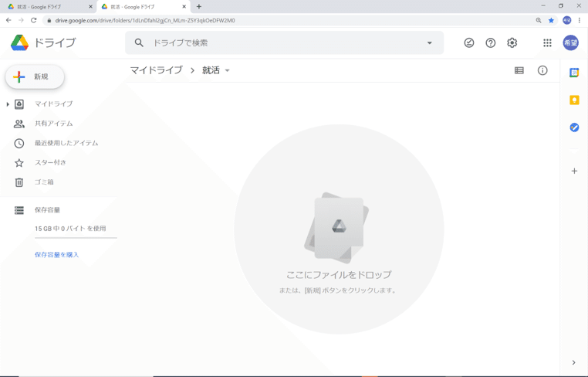Open 最近使用したアイテム in the sidebar
The image size is (588, 377).
click(66, 143)
